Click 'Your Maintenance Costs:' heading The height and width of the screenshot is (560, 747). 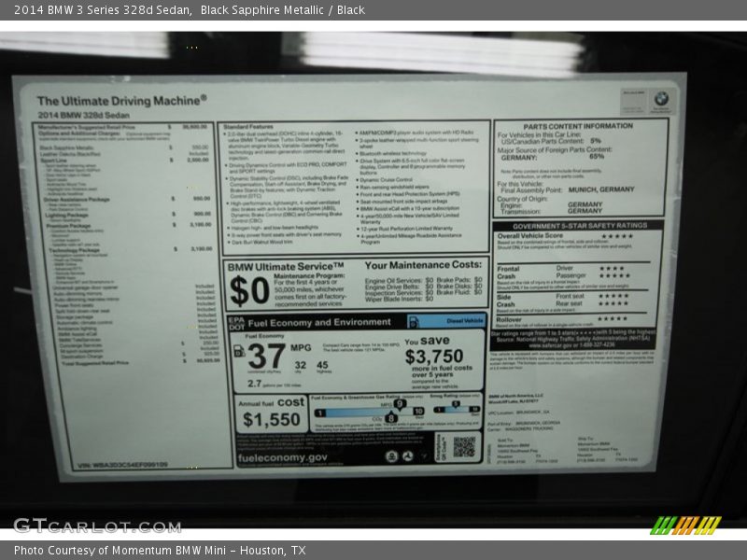coord(423,265)
